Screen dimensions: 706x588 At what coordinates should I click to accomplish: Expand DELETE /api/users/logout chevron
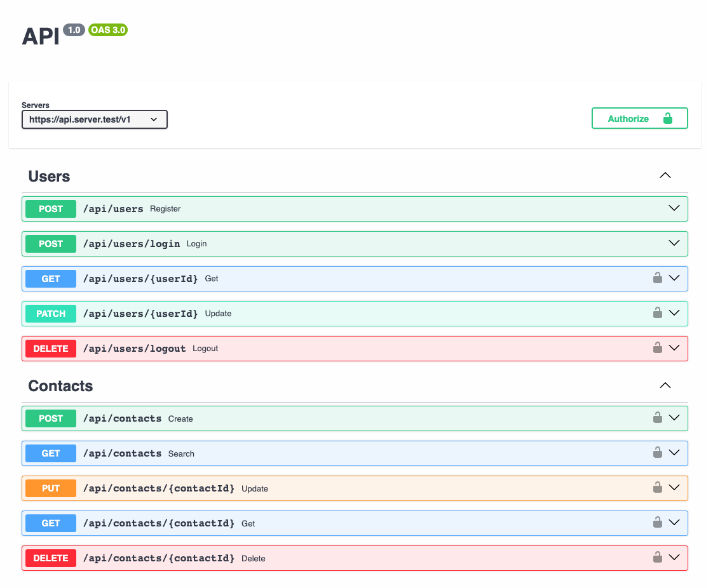(x=674, y=348)
